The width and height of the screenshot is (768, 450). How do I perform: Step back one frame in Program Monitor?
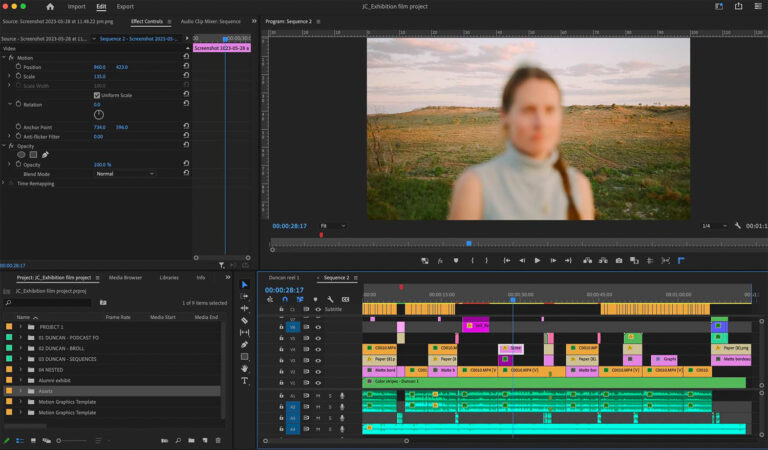[522, 261]
